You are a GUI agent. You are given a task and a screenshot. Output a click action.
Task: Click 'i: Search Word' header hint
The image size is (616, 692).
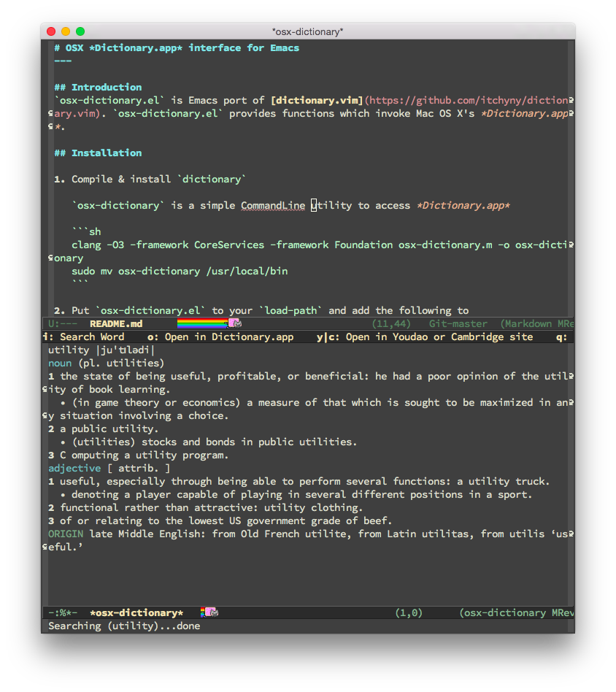84,337
